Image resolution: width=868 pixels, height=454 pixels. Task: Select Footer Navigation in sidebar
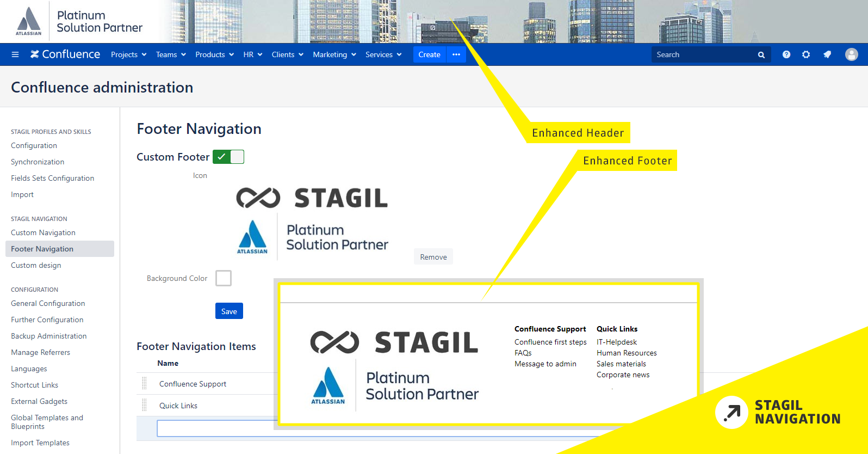(60, 249)
